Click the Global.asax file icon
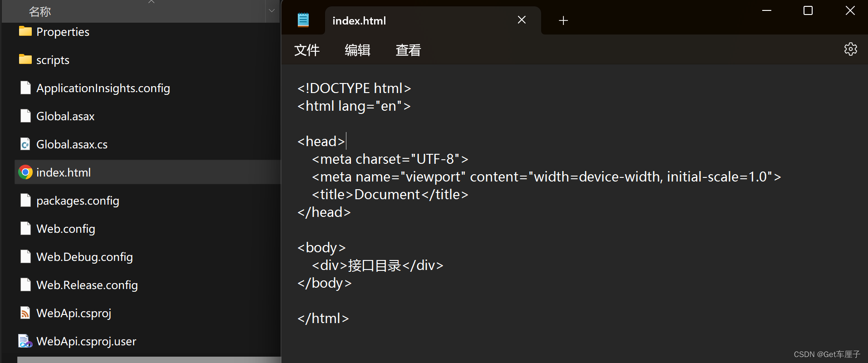The image size is (868, 363). point(25,116)
